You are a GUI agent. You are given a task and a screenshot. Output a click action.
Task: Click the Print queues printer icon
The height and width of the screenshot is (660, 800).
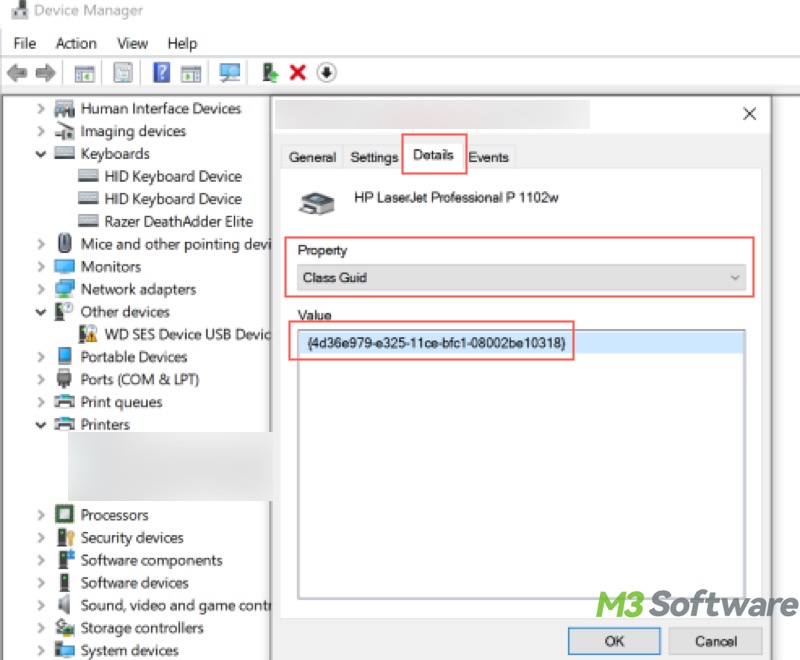coord(65,401)
